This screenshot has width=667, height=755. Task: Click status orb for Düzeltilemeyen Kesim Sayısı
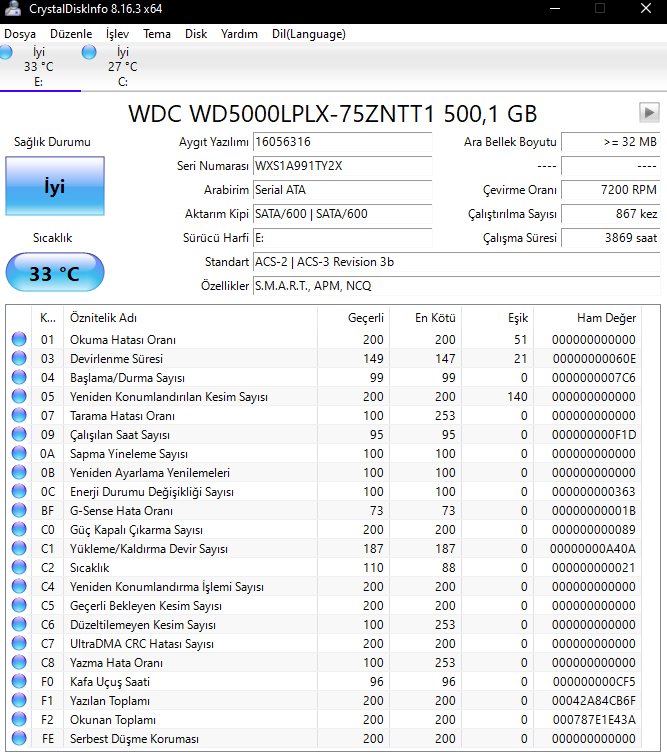pos(19,625)
